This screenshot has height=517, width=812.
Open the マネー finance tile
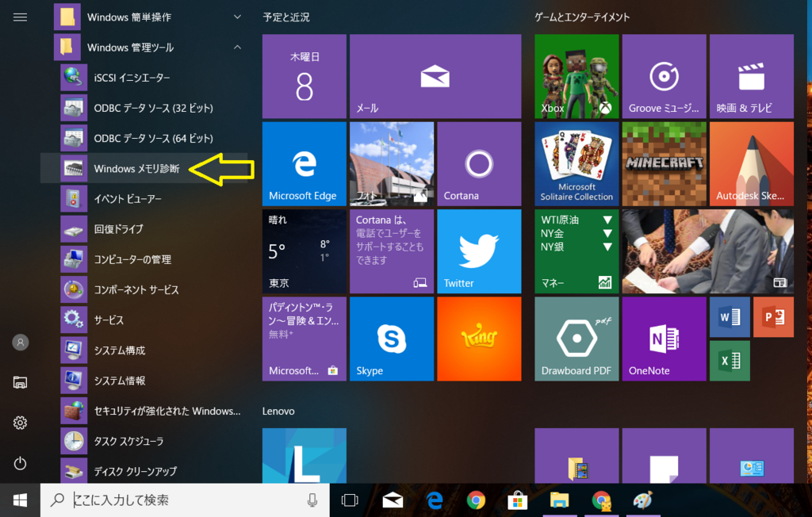click(576, 251)
